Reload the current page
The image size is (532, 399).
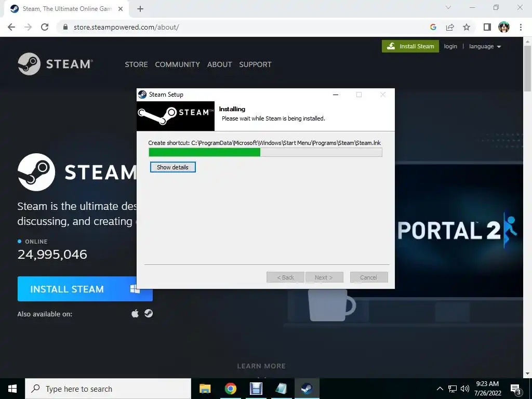tap(45, 27)
